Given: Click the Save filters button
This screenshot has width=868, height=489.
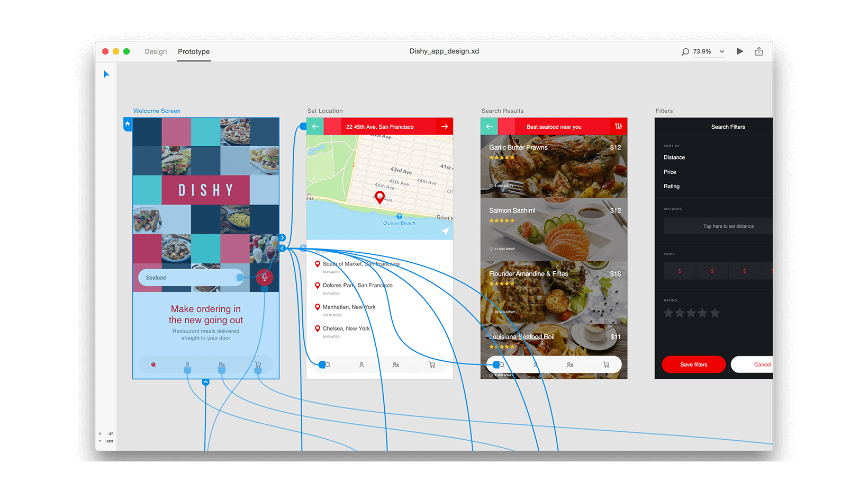Looking at the screenshot, I should click(x=694, y=364).
